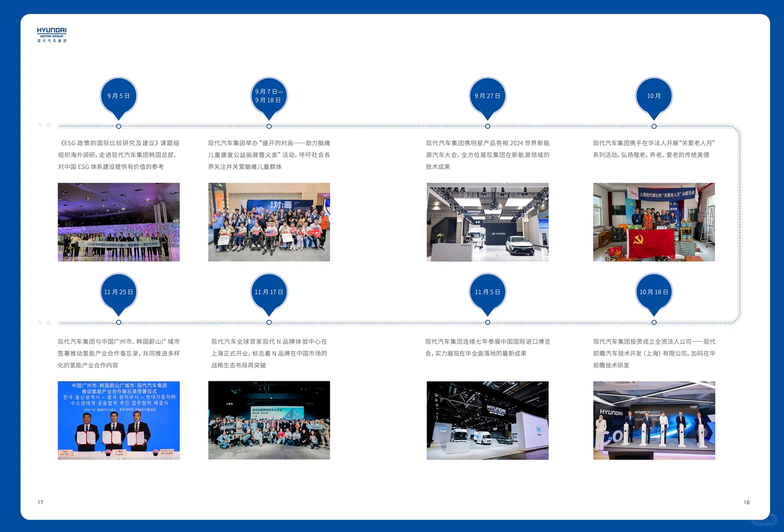The height and width of the screenshot is (532, 784).
Task: Click the text 会，实力展现在华全面落地的最新成果
Action: pos(476,353)
